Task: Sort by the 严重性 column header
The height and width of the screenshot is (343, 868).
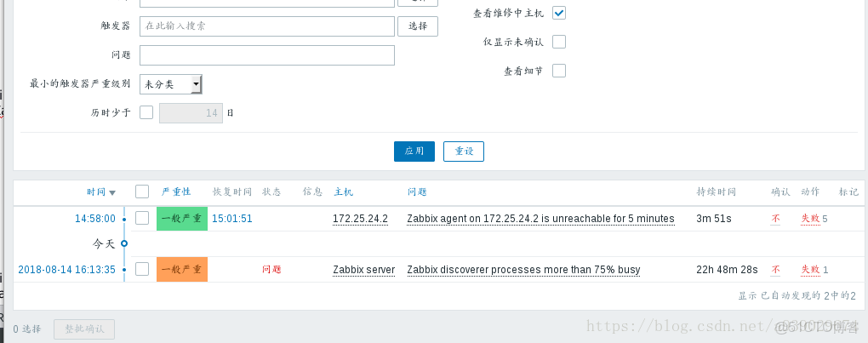Action: (176, 192)
